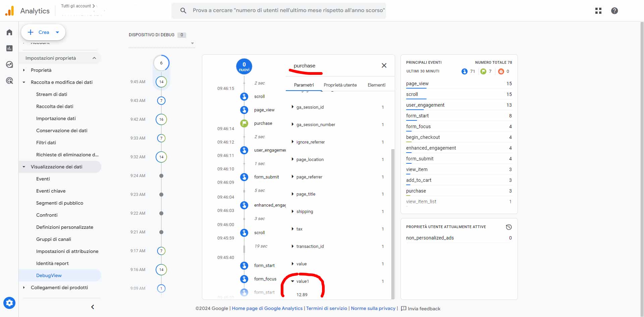Viewport: 644px width, 317px height.
Task: Collapse the Impostazioni proprietà section
Action: [94, 58]
